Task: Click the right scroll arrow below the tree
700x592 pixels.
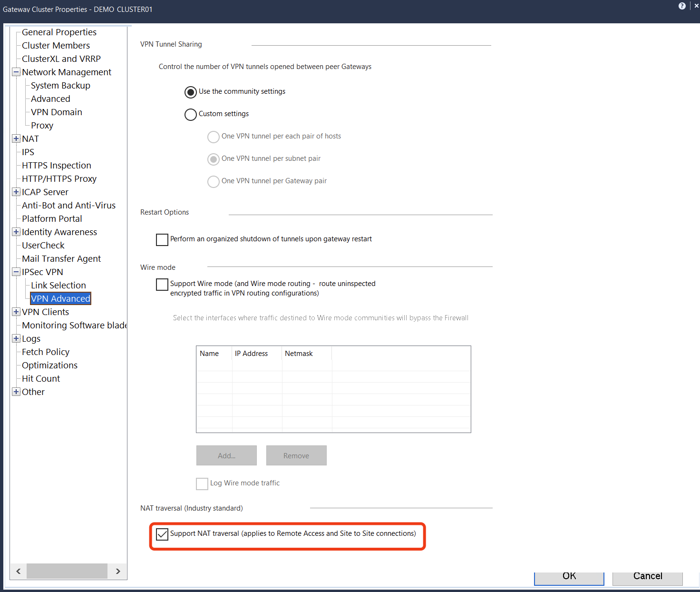Action: (x=117, y=571)
